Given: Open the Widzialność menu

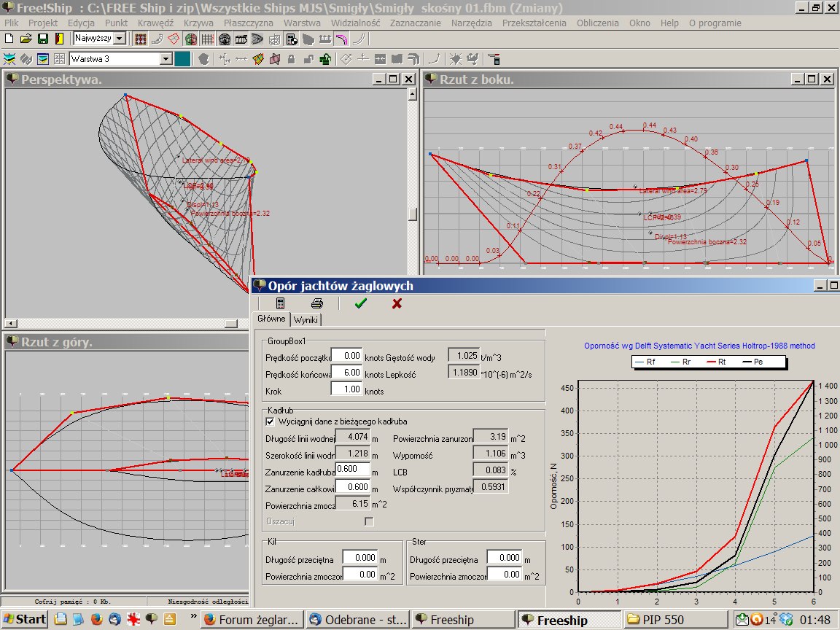Looking at the screenshot, I should coord(355,23).
